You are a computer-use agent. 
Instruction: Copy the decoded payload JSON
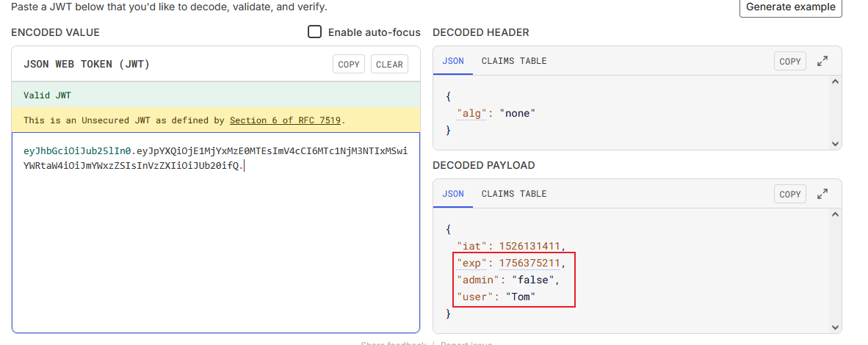(x=790, y=195)
